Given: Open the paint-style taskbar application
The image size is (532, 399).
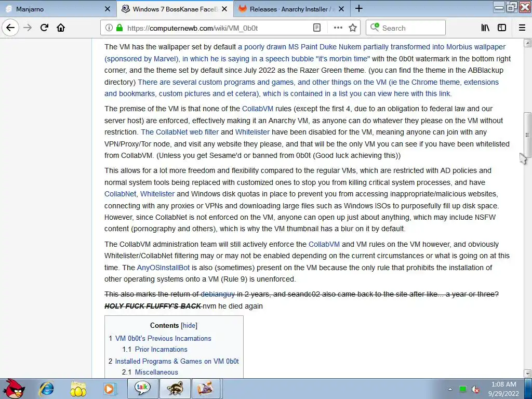Looking at the screenshot, I should coord(206,389).
